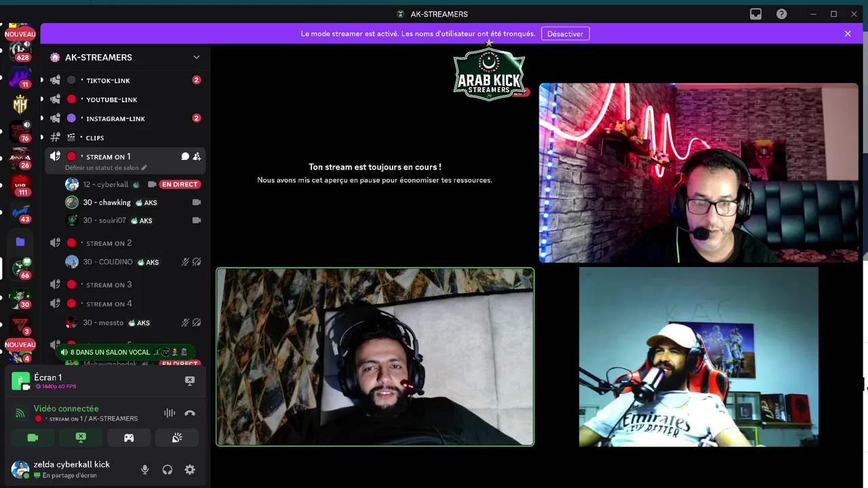Open the MH crown server icon
Viewport: 868px width, 488px height.
pyautogui.click(x=20, y=104)
